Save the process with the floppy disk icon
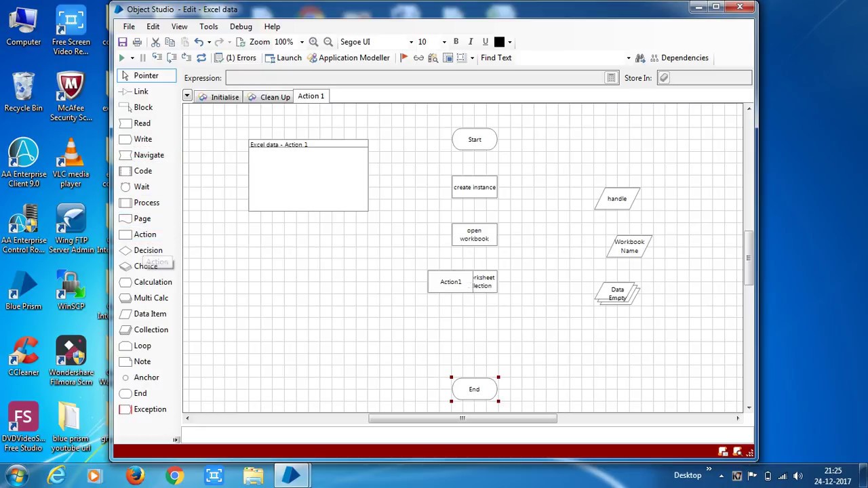 123,42
